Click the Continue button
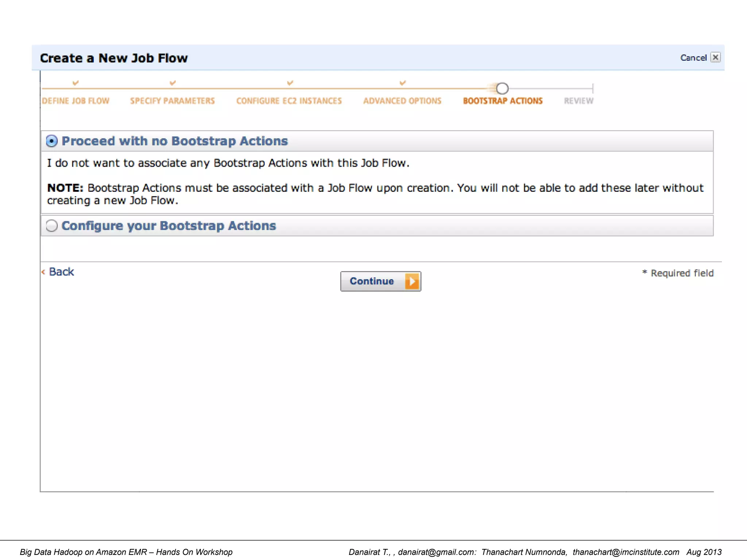The width and height of the screenshot is (747, 560). coord(380,281)
